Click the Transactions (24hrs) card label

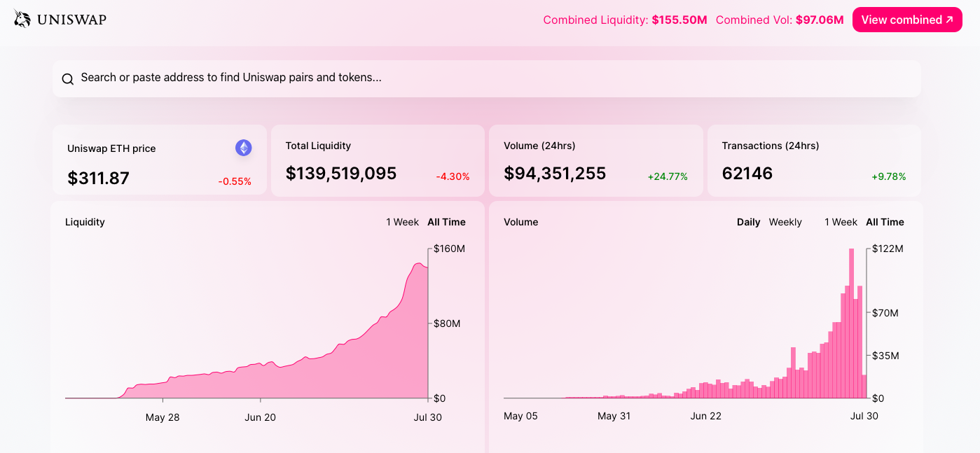[771, 146]
